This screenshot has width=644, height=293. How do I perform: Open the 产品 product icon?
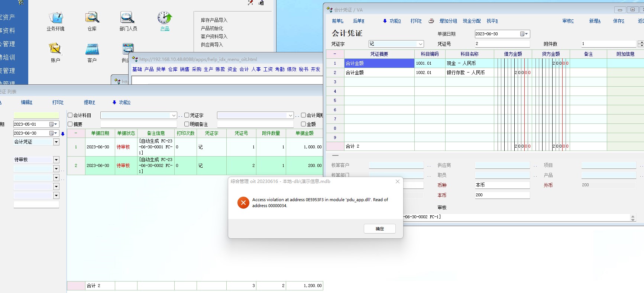tap(165, 18)
